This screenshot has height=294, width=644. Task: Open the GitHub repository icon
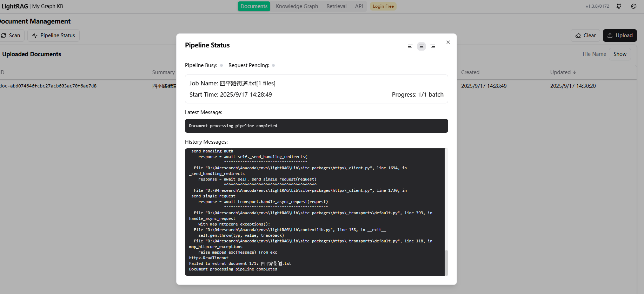coord(619,6)
